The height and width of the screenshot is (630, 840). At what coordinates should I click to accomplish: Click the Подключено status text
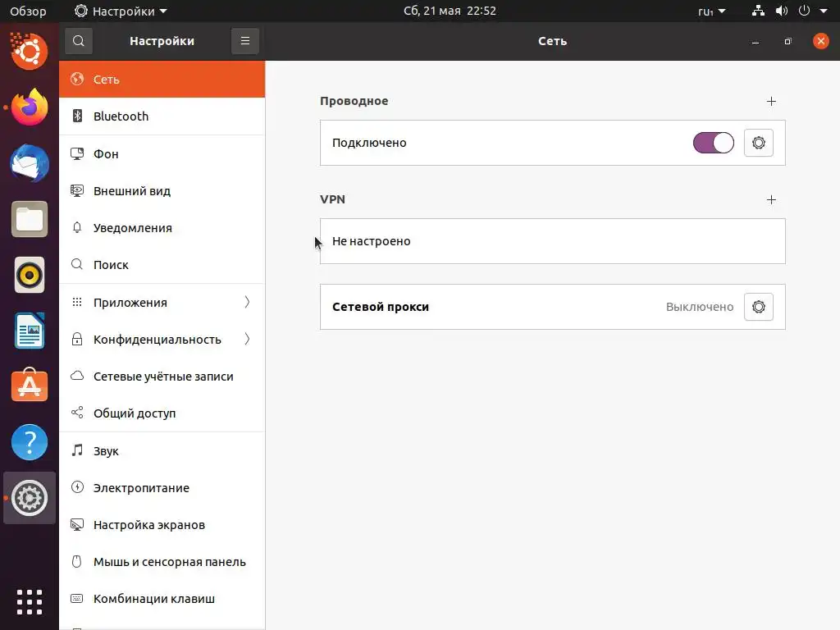tap(369, 143)
